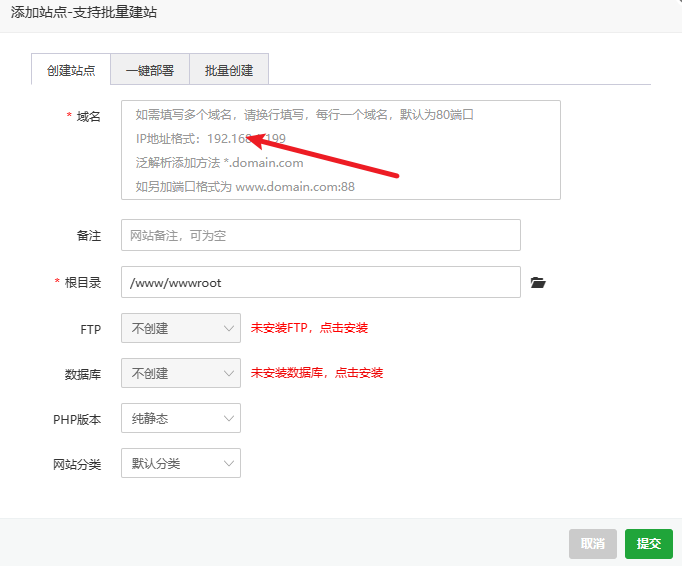Click the 域名 required field label

(88, 117)
